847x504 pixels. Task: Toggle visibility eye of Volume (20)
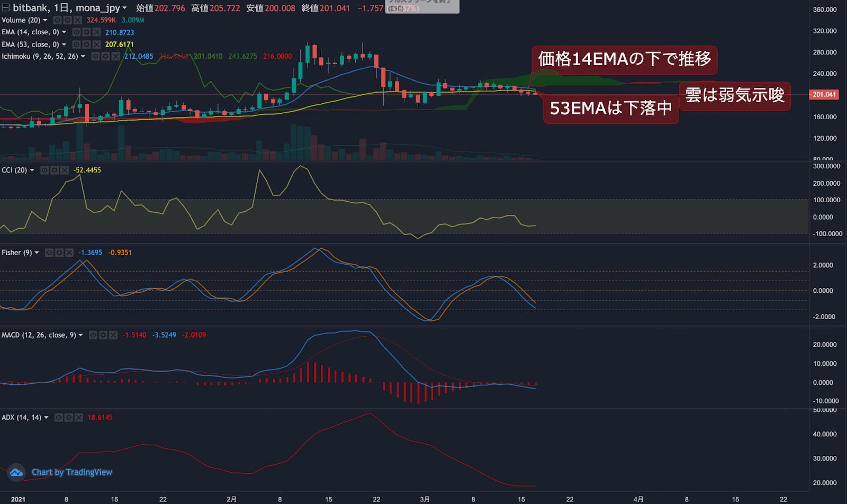[57, 20]
